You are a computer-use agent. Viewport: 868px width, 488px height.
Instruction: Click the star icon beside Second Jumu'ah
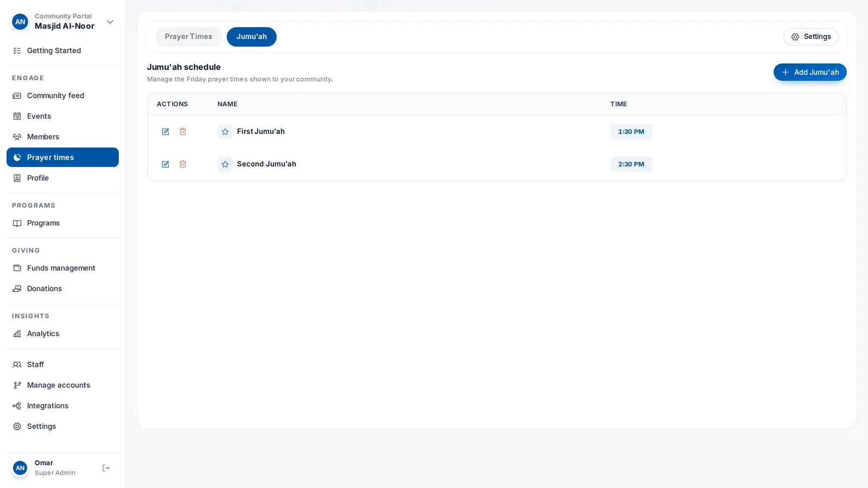coord(225,164)
